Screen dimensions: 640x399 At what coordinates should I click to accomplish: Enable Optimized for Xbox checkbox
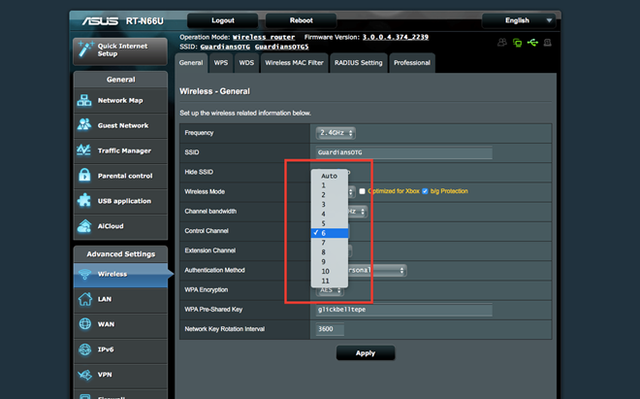362,191
